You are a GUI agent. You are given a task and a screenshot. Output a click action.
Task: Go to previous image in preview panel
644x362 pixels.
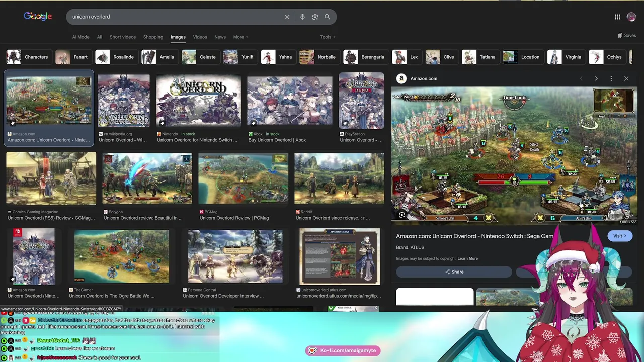pos(581,78)
